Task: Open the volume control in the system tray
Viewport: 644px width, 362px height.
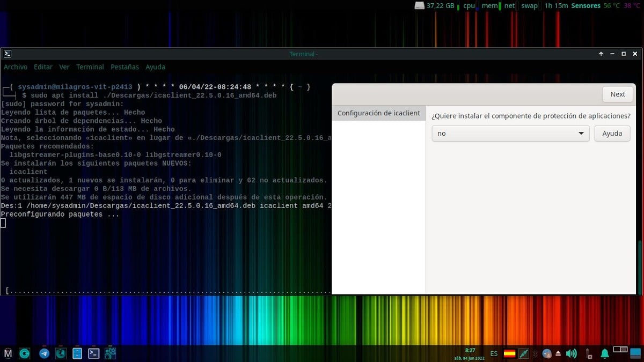Action: click(x=570, y=353)
